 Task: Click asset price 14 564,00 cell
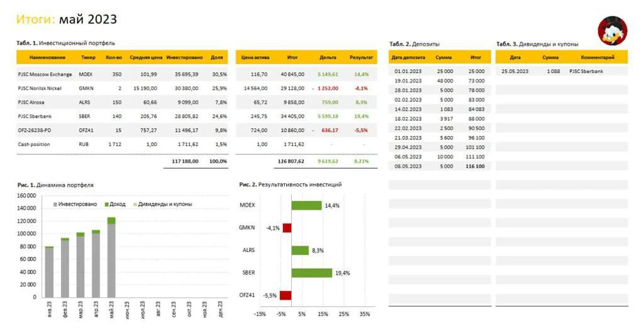255,88
